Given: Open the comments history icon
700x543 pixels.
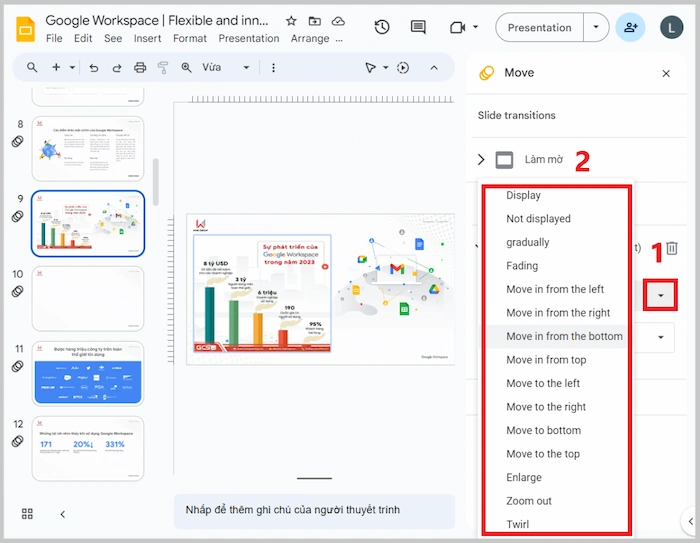Looking at the screenshot, I should 418,28.
